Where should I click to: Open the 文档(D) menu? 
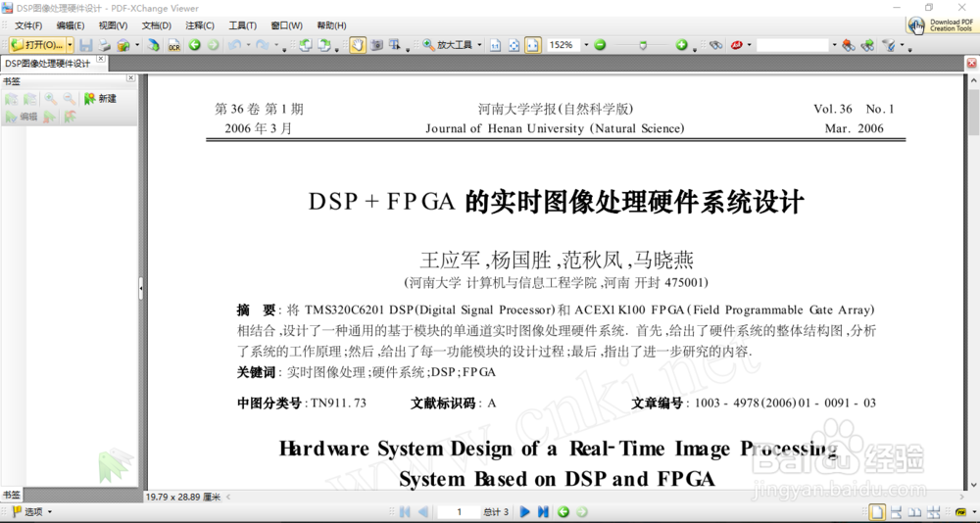tap(156, 25)
